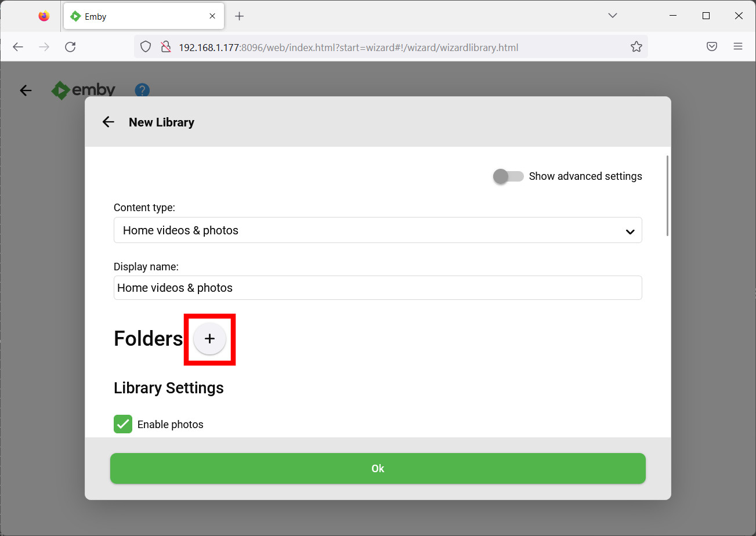
Task: Open Emby help question mark icon
Action: [x=142, y=90]
